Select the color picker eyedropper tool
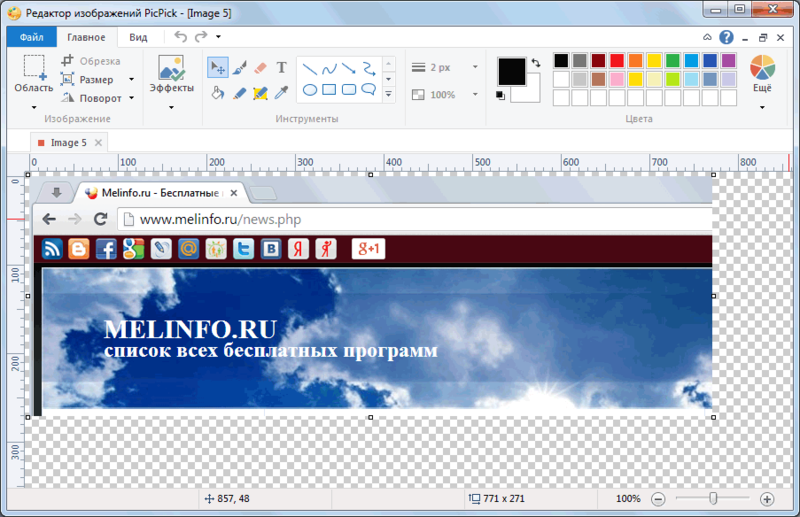800x517 pixels. click(x=281, y=93)
